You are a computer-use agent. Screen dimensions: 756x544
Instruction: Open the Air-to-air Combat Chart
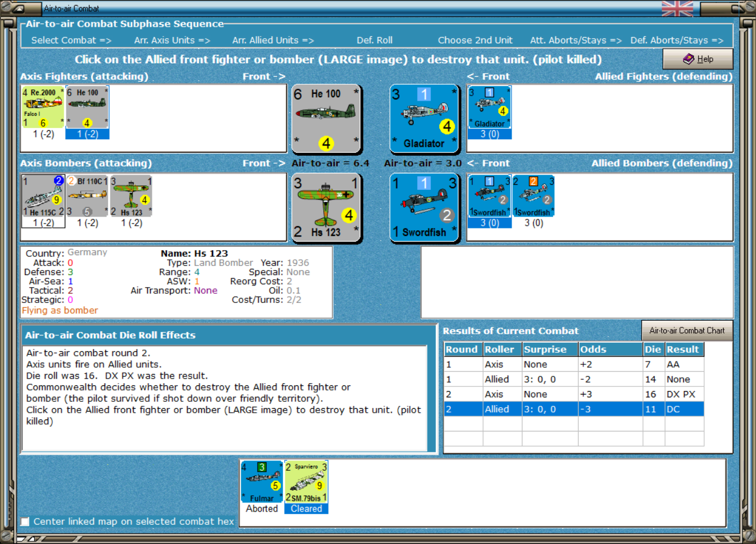pos(687,330)
